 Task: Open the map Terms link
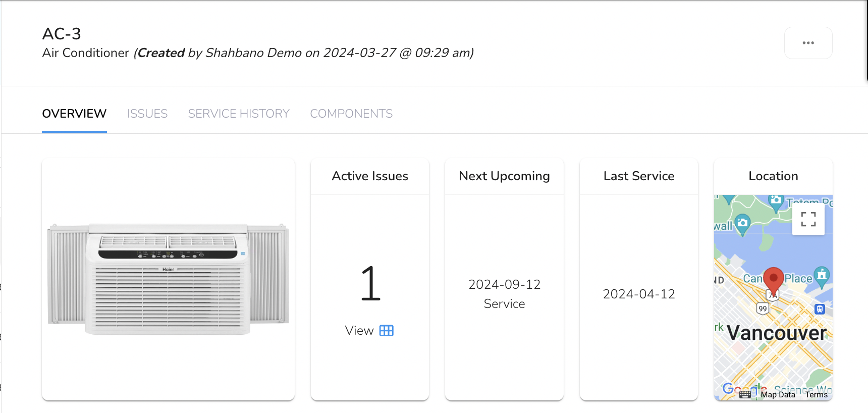[816, 395]
